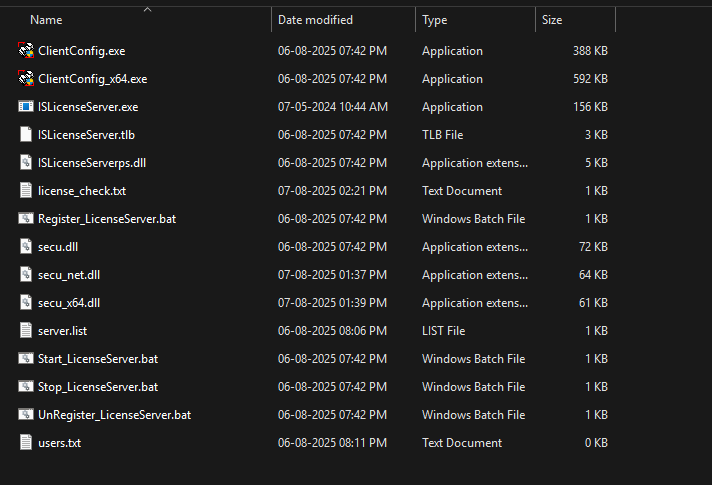This screenshot has width=712, height=485.
Task: Click the users.txt text document icon
Action: pyautogui.click(x=26, y=443)
